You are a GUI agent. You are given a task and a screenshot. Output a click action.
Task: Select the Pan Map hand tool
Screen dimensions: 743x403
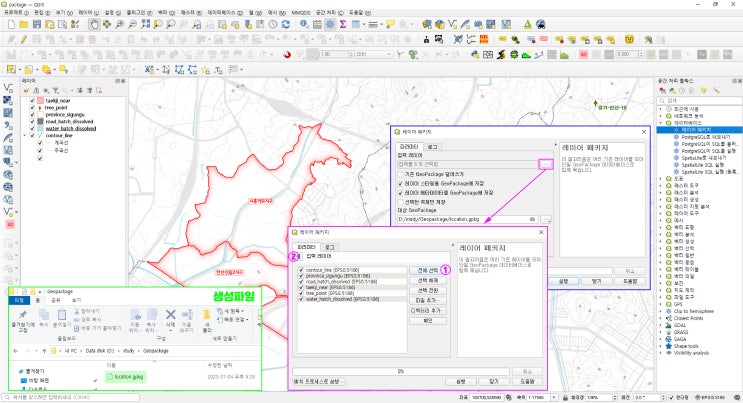[x=94, y=24]
